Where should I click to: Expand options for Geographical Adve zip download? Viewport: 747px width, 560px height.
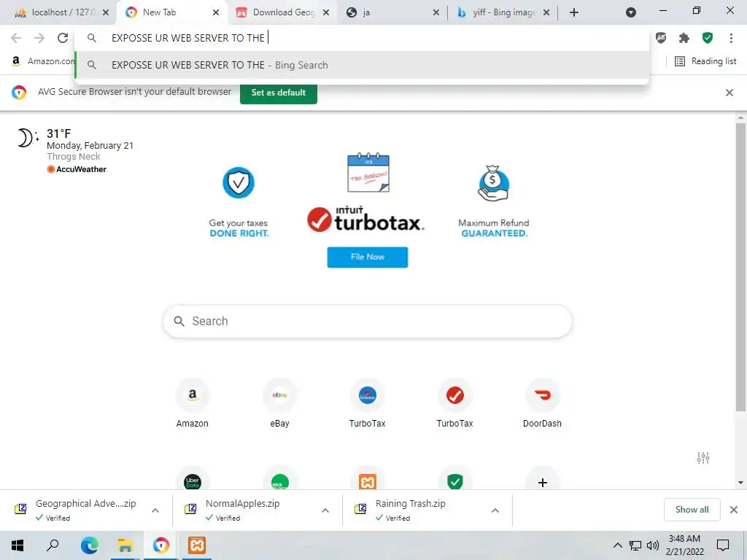click(155, 510)
